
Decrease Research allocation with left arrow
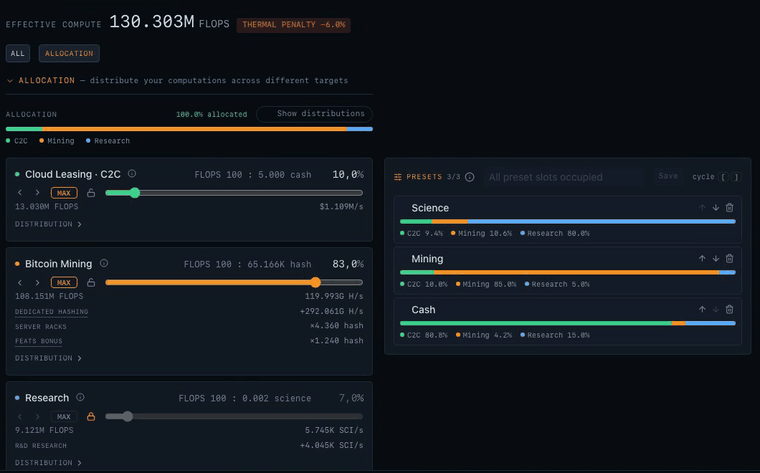[x=20, y=416]
